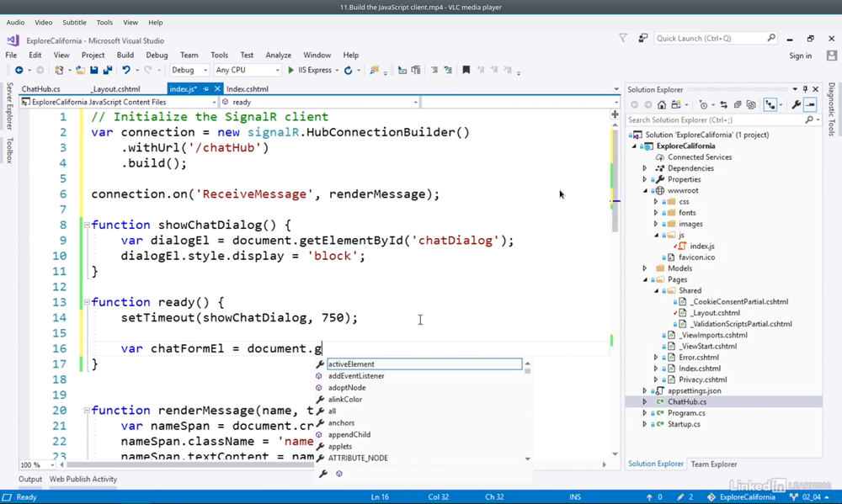
Task: Start the site with IIS Express play button
Action: (x=291, y=71)
